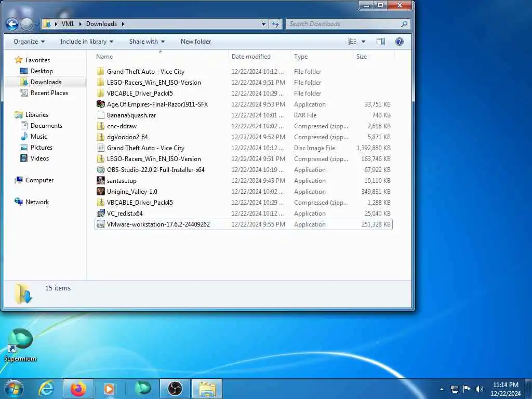Open Action Center flag tray icon

(x=467, y=389)
